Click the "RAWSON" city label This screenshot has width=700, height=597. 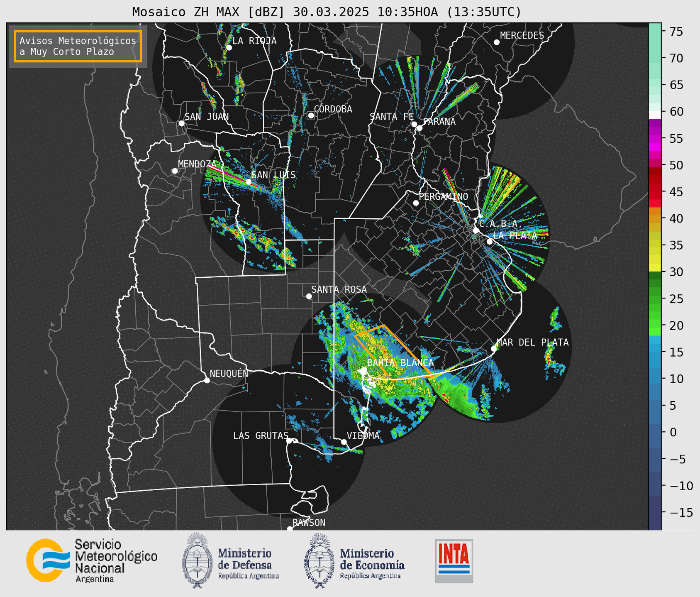[x=309, y=523]
